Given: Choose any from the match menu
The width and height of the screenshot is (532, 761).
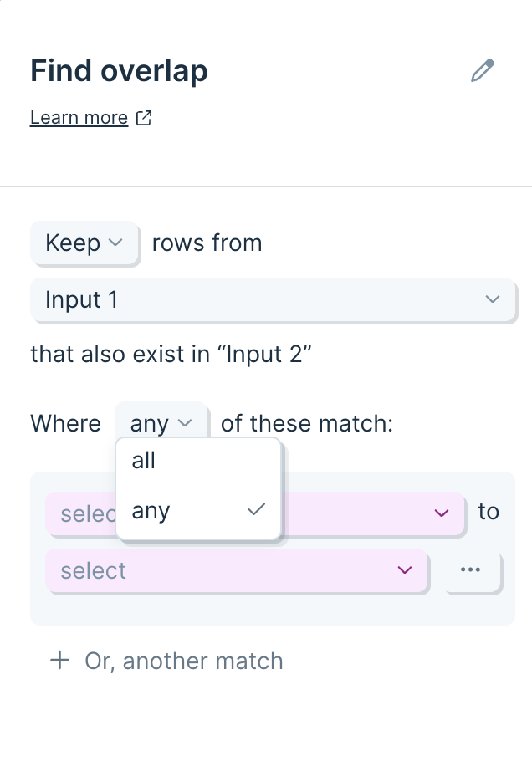Looking at the screenshot, I should click(x=198, y=511).
